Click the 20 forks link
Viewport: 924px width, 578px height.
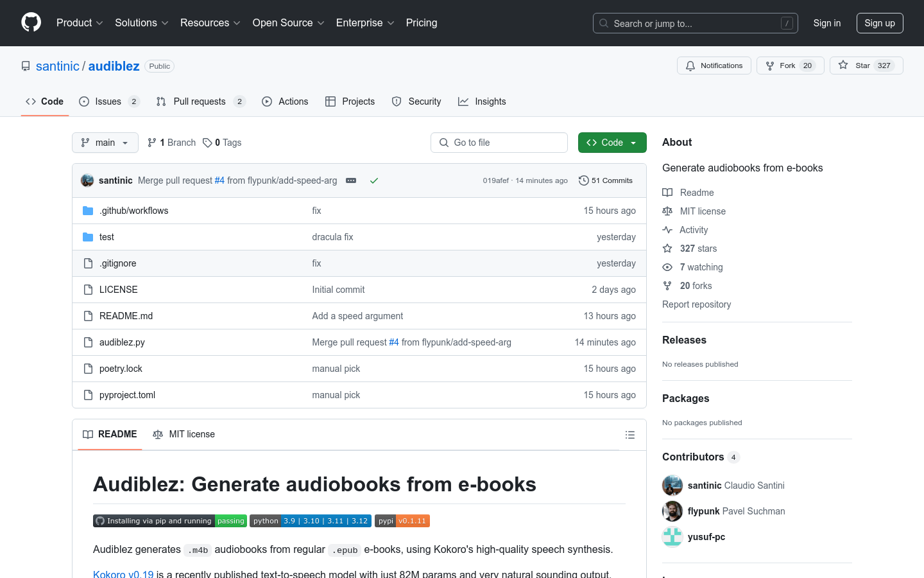(x=696, y=286)
